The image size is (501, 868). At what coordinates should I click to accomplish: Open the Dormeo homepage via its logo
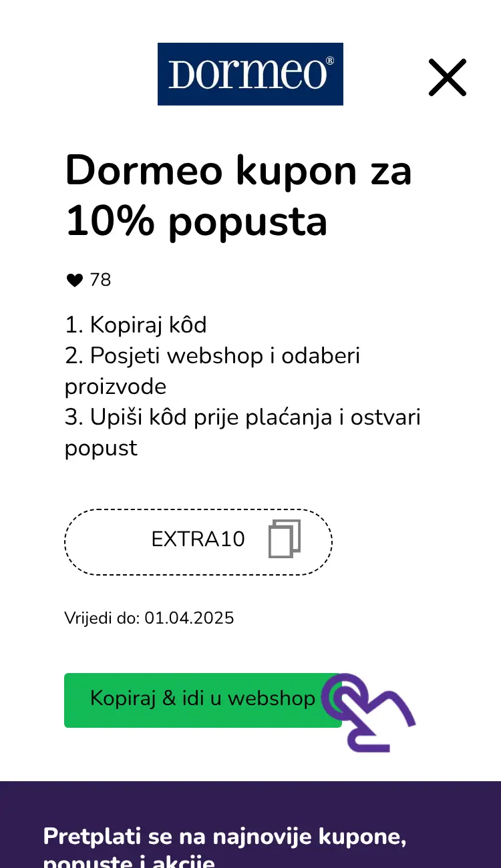tap(250, 74)
